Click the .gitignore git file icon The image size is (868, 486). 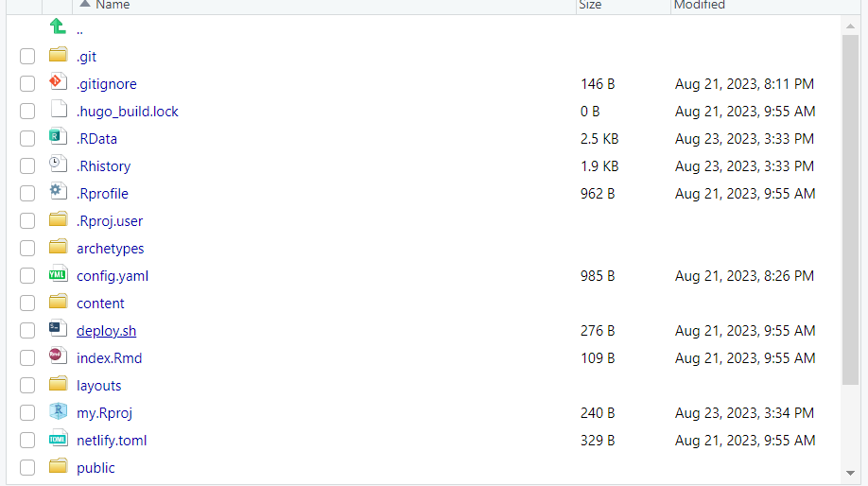coord(58,83)
